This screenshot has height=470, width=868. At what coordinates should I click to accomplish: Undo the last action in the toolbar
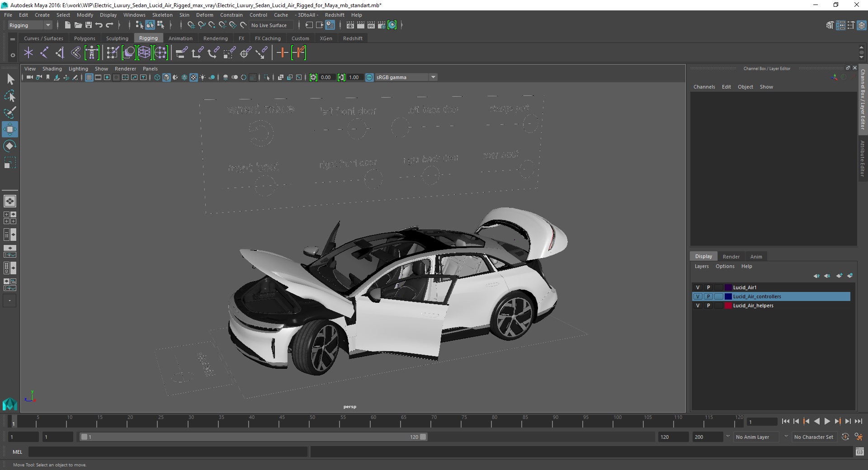point(99,25)
